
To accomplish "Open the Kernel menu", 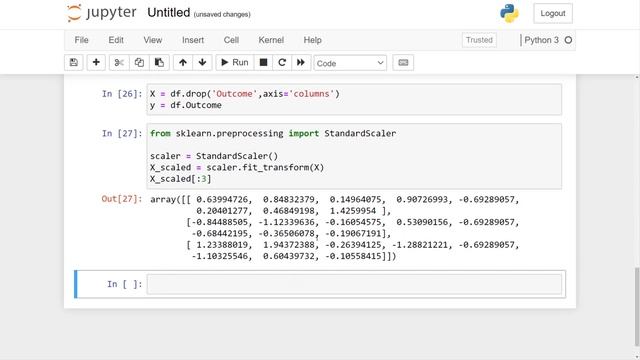I will tap(271, 40).
